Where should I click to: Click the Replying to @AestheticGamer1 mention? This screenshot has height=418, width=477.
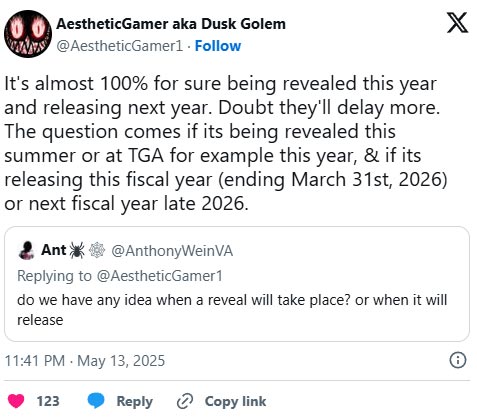click(159, 276)
